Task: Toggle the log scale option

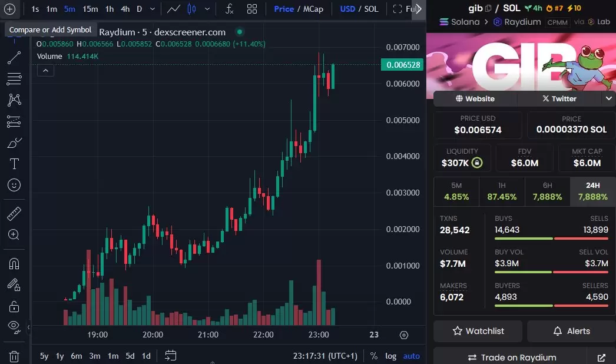Action: (390, 356)
